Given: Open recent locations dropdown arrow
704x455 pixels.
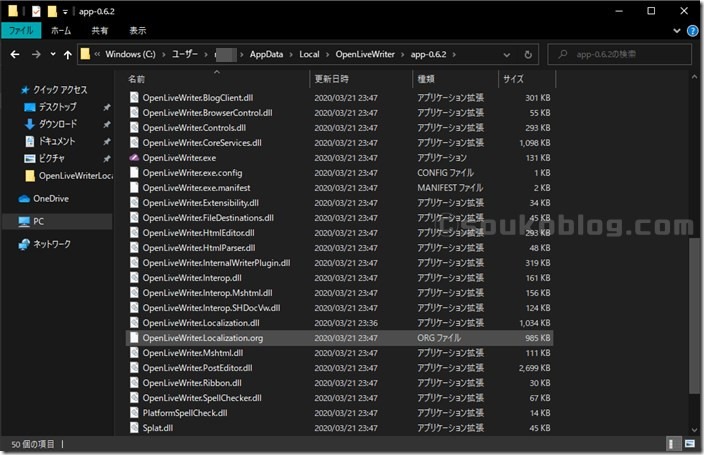Looking at the screenshot, I should pyautogui.click(x=53, y=54).
